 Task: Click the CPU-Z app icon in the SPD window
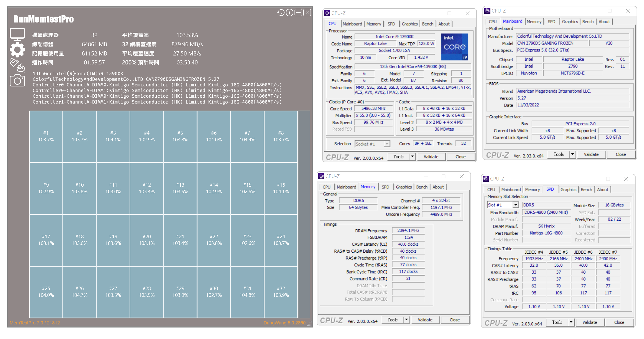(x=486, y=179)
